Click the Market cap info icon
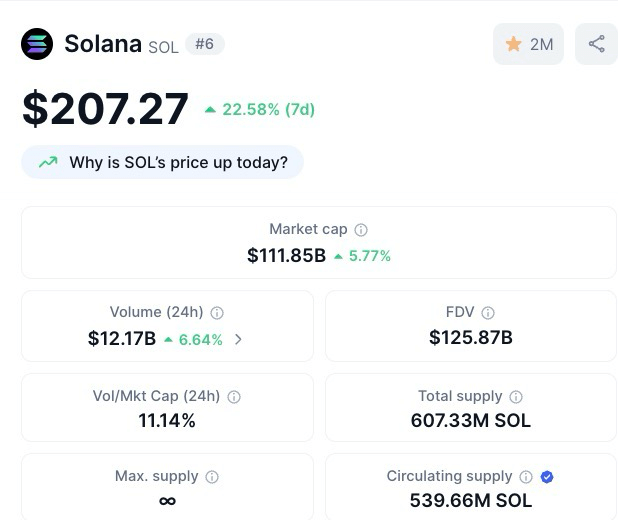The width and height of the screenshot is (618, 520). tap(361, 230)
